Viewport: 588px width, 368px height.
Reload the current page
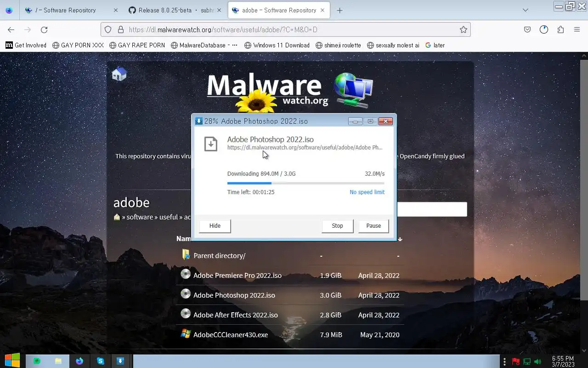coord(44,29)
